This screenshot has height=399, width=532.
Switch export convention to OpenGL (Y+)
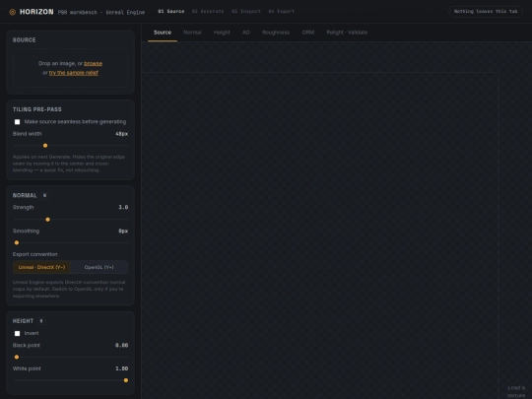coord(100,267)
